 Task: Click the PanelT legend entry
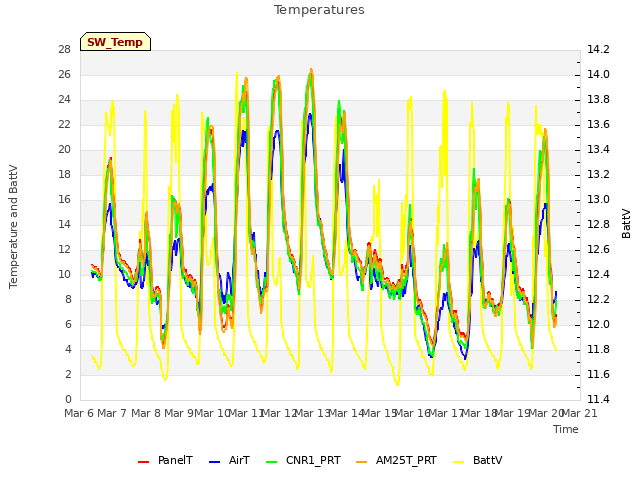pos(165,460)
